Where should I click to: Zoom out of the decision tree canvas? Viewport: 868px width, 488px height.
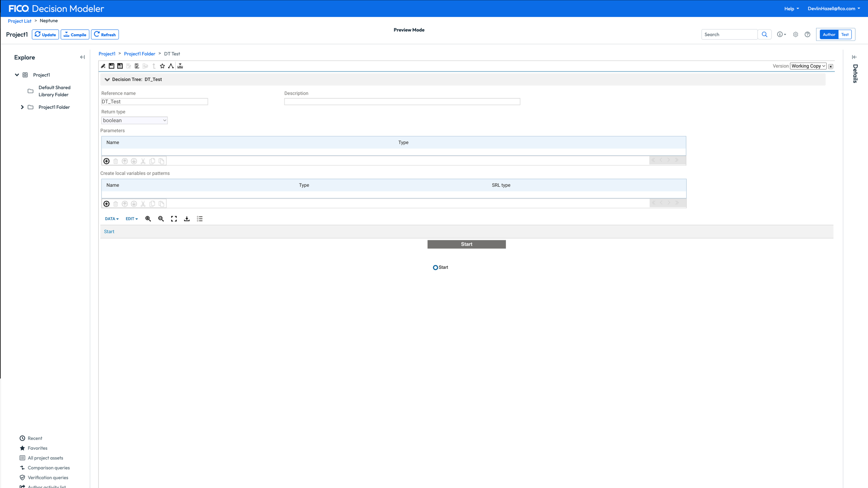point(161,219)
